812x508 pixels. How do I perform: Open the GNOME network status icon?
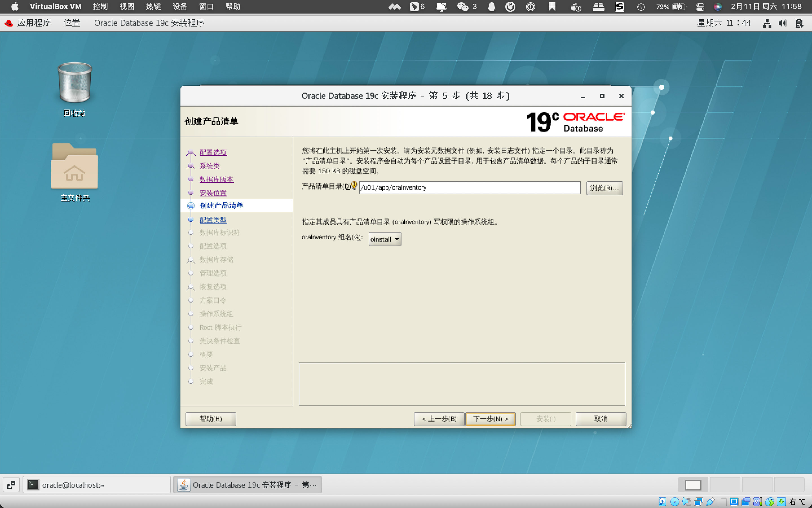coord(767,23)
